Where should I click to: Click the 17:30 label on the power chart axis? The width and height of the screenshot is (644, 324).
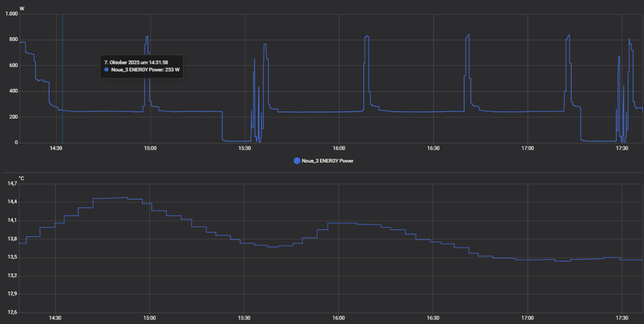(622, 149)
